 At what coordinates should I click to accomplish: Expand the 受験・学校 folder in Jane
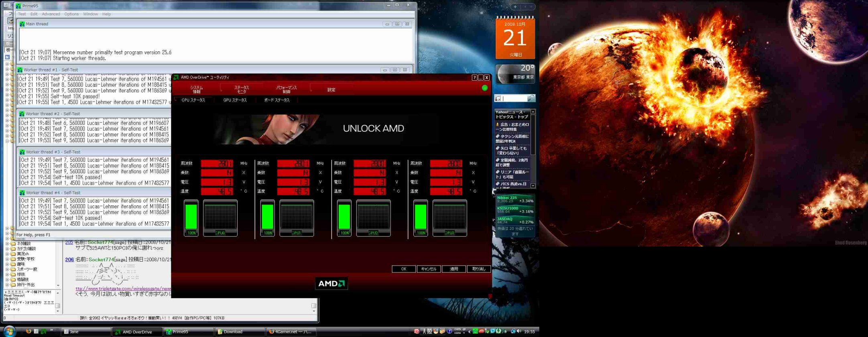(x=7, y=259)
